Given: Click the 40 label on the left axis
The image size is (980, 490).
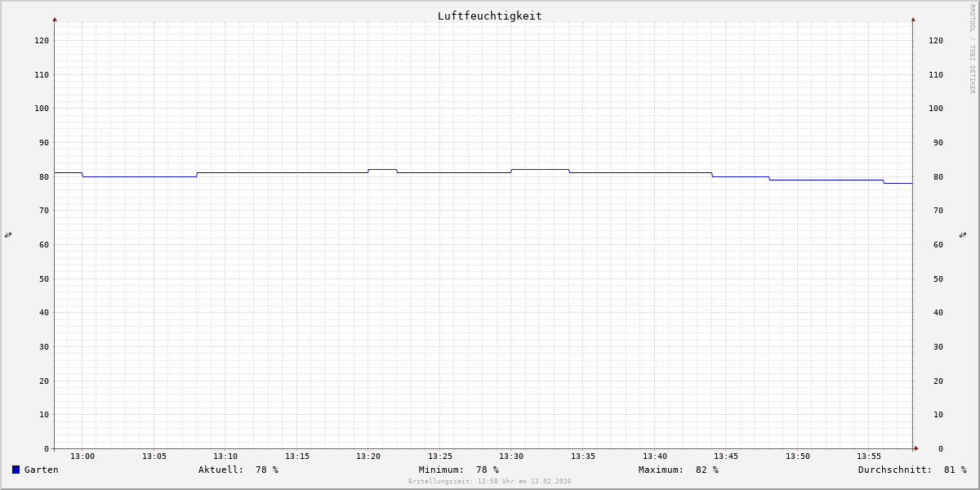Looking at the screenshot, I should tap(44, 312).
